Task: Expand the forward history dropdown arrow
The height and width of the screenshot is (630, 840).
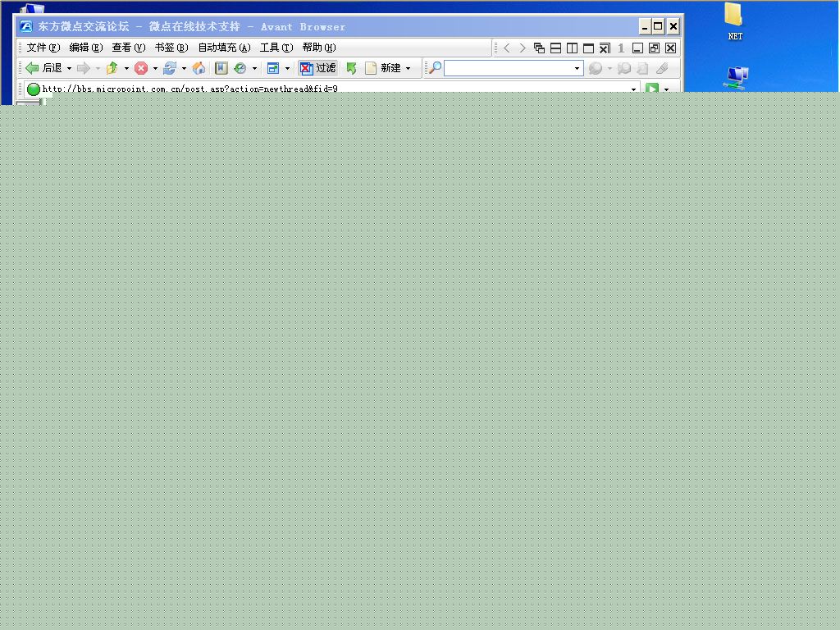Action: [98, 69]
